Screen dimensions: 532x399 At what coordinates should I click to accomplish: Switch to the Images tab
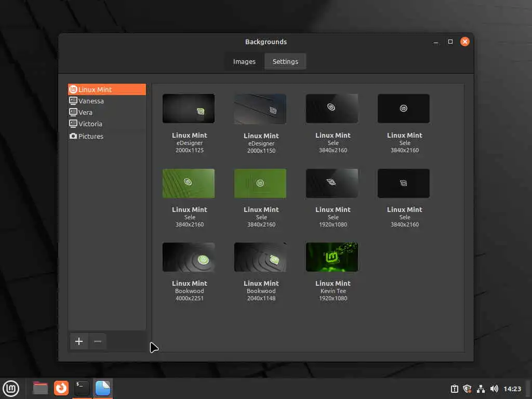tap(244, 61)
